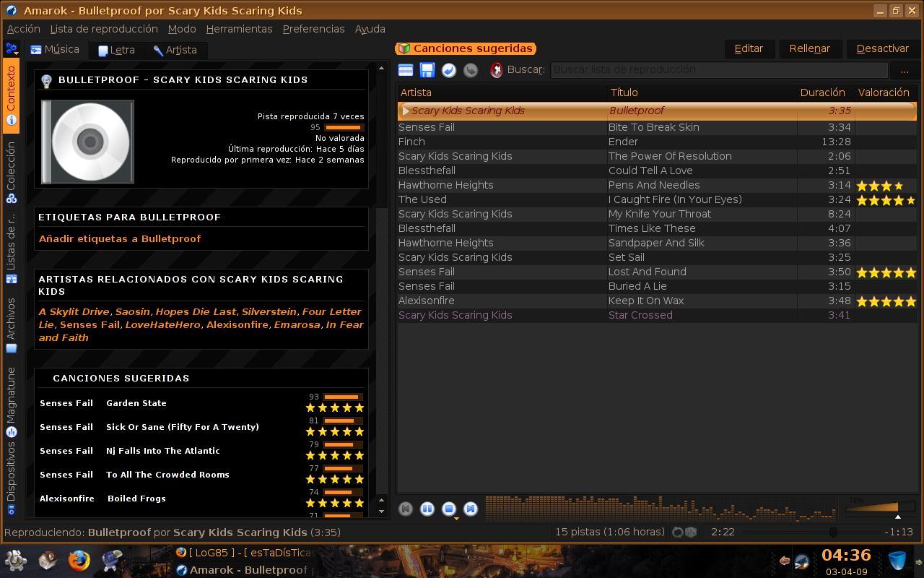Image resolution: width=924 pixels, height=578 pixels.
Task: Open the Herramientas menu
Action: pos(239,29)
